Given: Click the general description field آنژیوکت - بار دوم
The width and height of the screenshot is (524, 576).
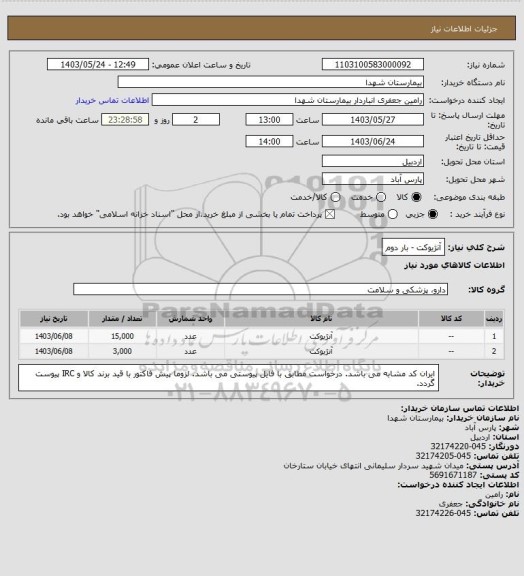Looking at the screenshot, I should 413,248.
